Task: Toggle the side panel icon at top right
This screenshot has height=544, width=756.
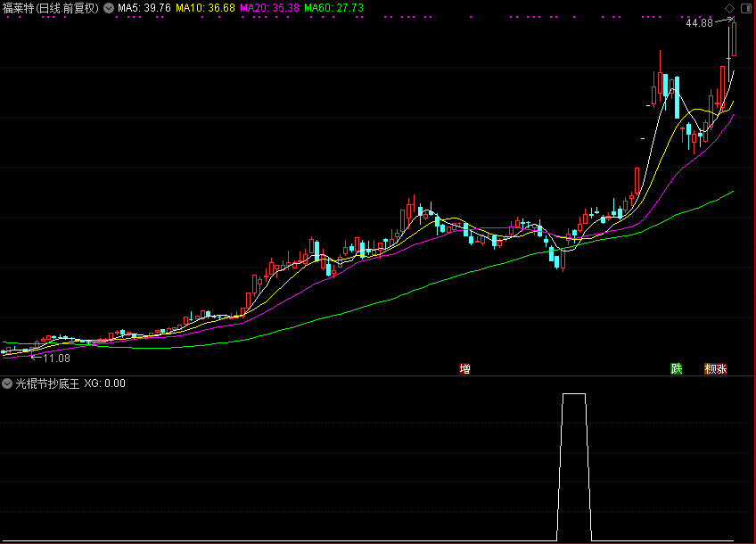Action: tap(745, 8)
